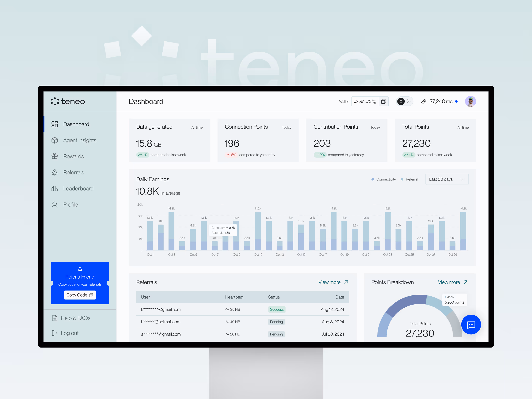Toggle Connectivity legend in Daily Earnings
The image size is (532, 399).
point(383,179)
